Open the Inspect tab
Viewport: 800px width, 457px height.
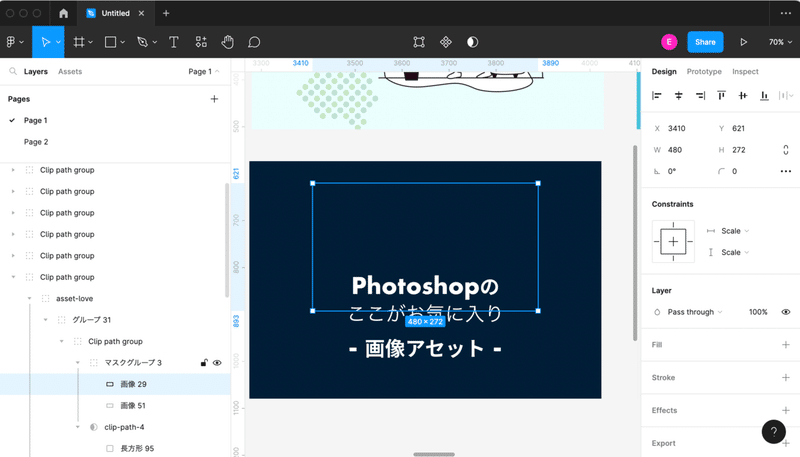[x=745, y=71]
